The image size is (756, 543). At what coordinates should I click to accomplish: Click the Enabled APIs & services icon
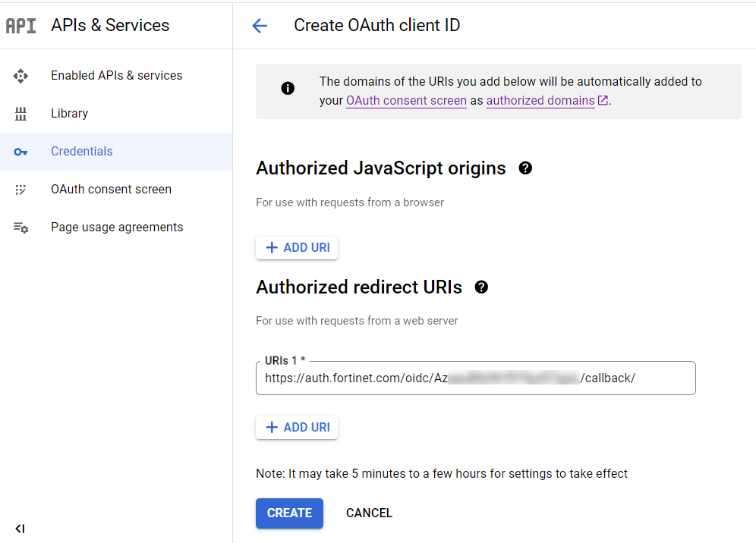(20, 75)
